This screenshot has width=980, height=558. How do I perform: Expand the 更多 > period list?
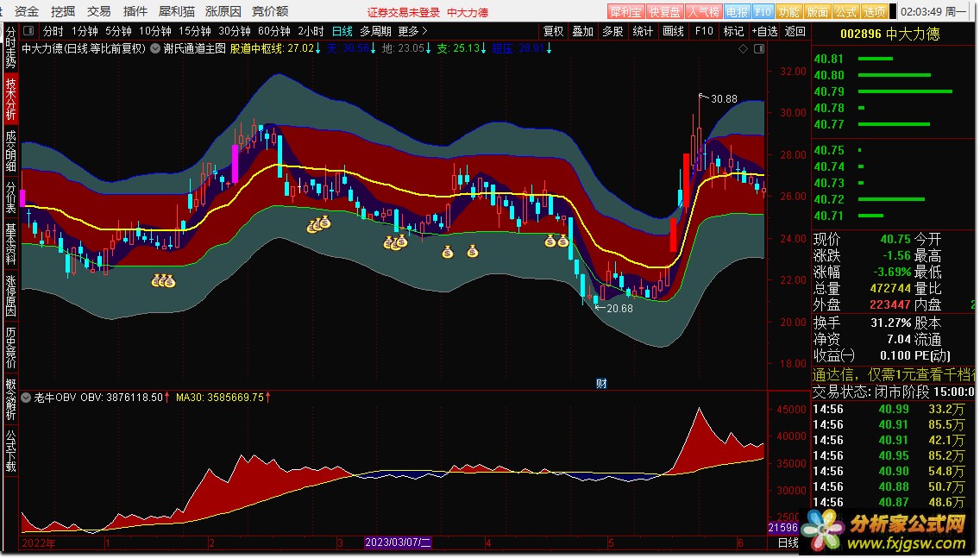click(412, 31)
